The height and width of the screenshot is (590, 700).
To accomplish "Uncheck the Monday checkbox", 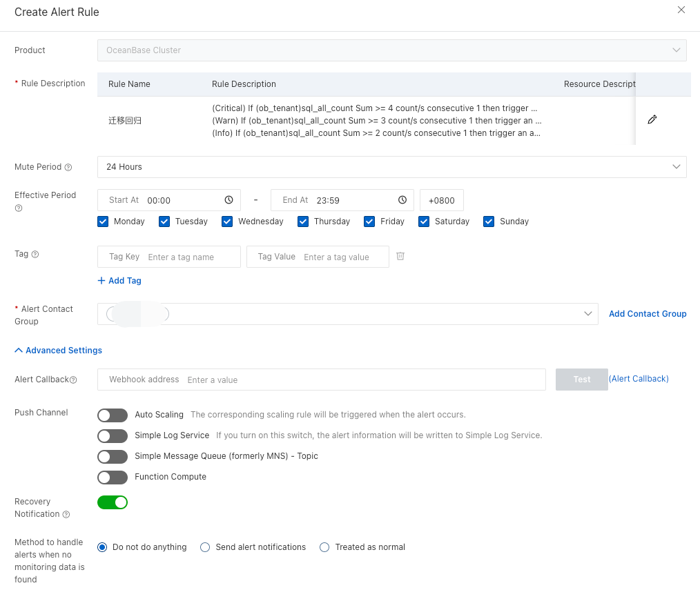I will click(x=104, y=222).
